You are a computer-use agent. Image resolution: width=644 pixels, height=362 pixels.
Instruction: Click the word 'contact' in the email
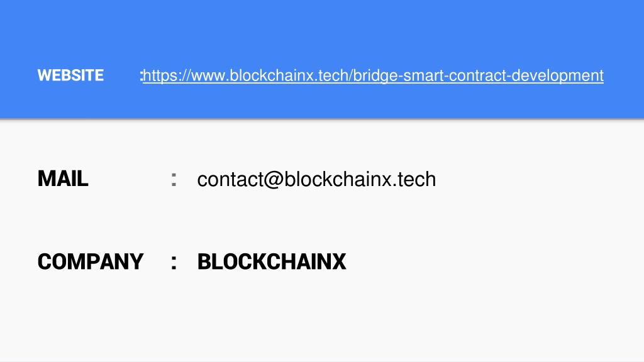(x=230, y=180)
